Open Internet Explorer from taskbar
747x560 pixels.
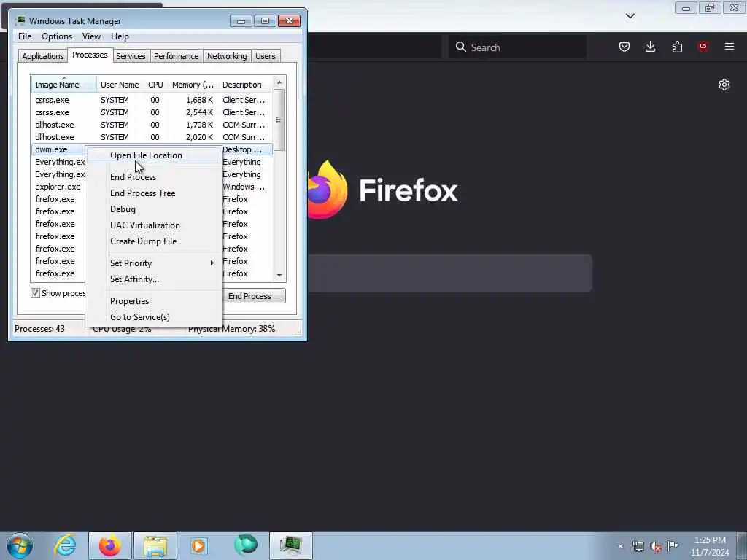[65, 545]
